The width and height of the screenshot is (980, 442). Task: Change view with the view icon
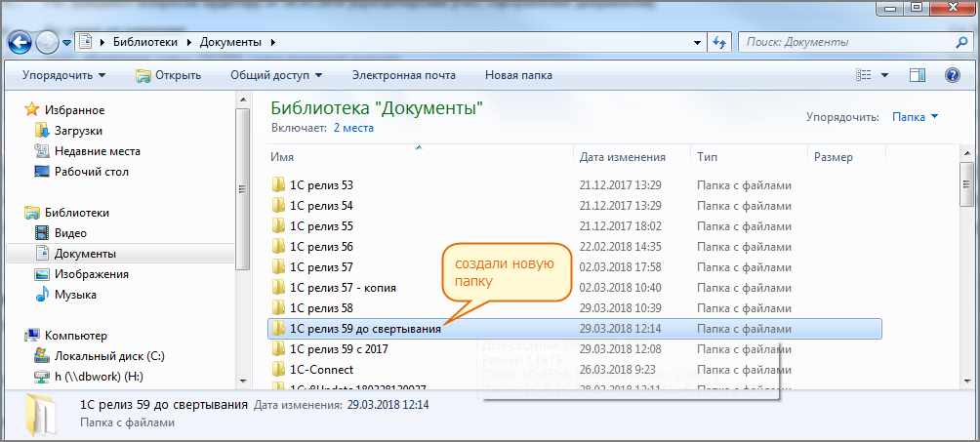click(864, 75)
